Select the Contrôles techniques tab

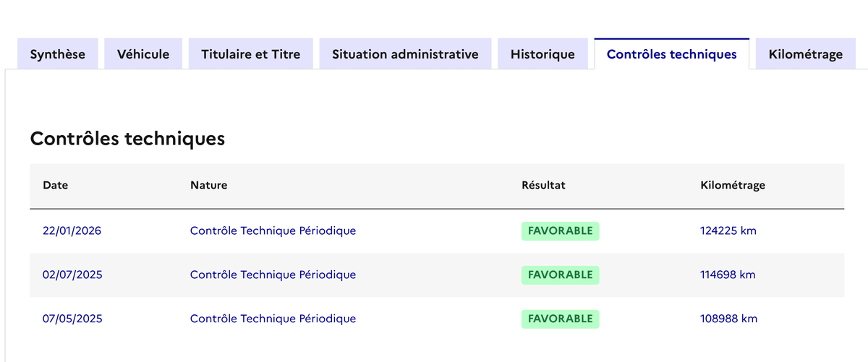(671, 54)
